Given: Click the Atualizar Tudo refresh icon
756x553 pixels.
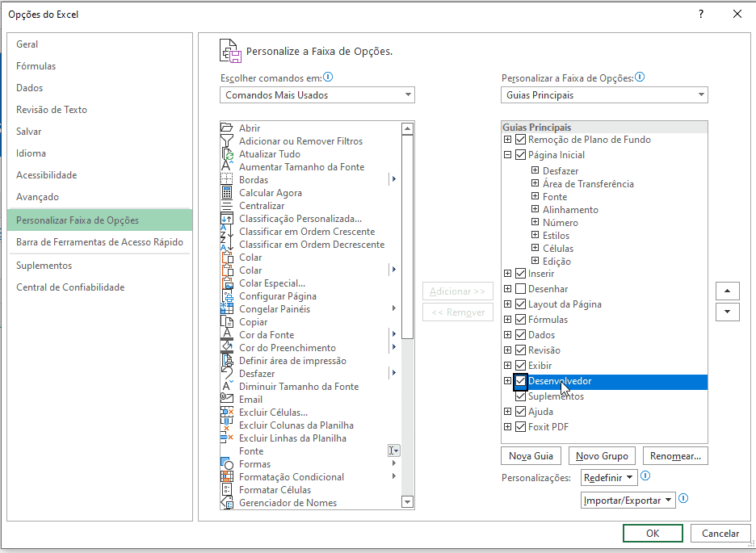Looking at the screenshot, I should 227,154.
